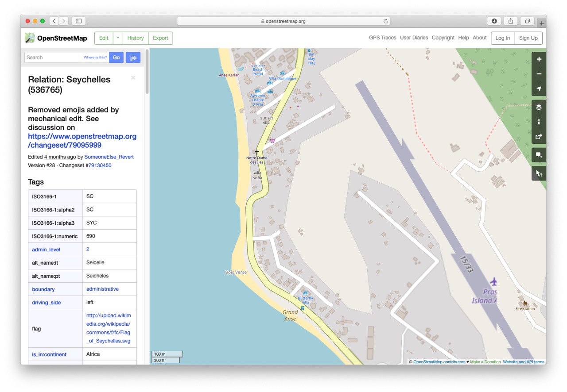Open the History tab

[x=136, y=38]
